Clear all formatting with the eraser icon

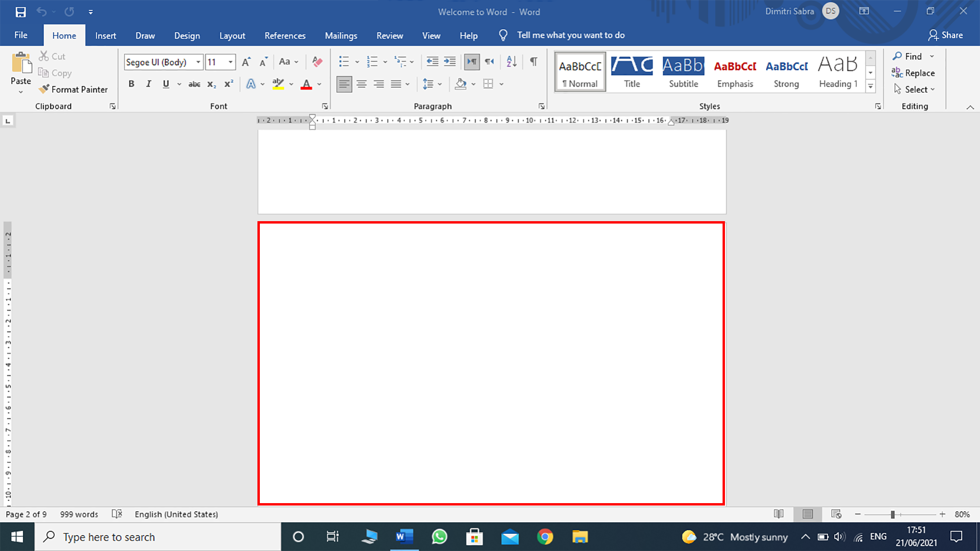(x=317, y=61)
